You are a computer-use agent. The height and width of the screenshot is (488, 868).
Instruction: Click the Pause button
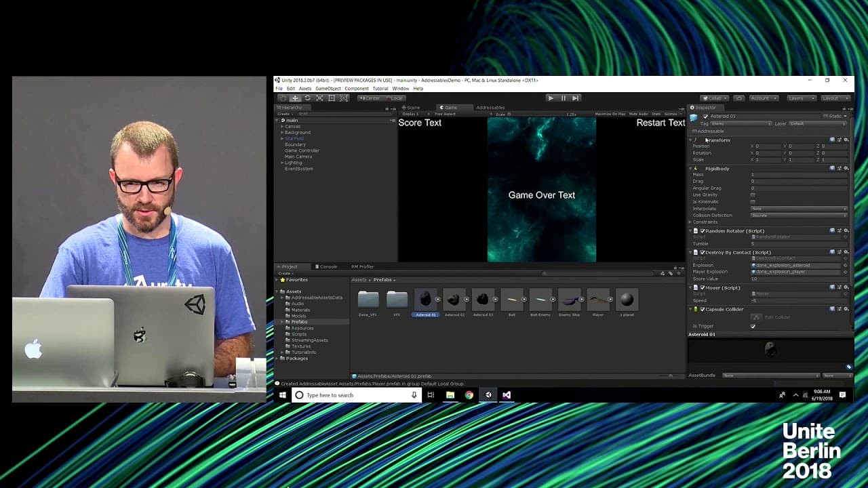[563, 98]
